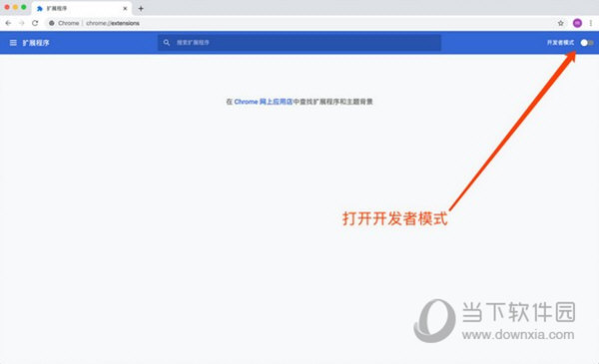This screenshot has width=599, height=364.
Task: Bookmark this page with the star icon
Action: tap(560, 23)
